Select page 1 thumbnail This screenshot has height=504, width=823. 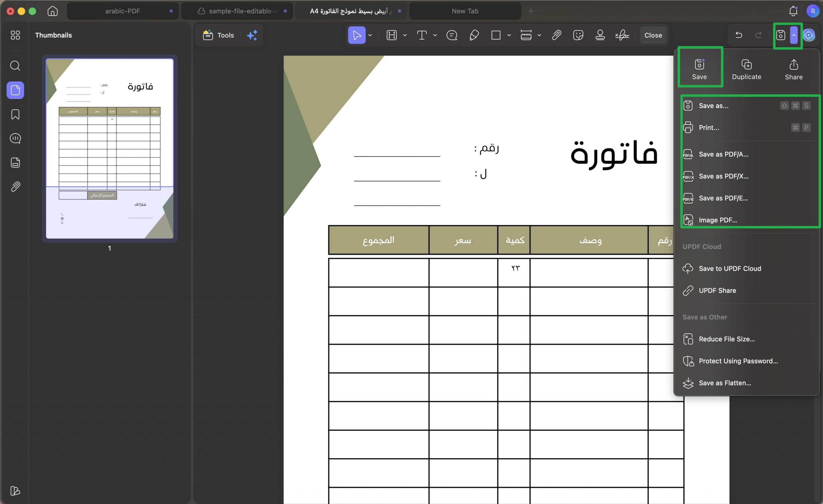[x=110, y=148]
